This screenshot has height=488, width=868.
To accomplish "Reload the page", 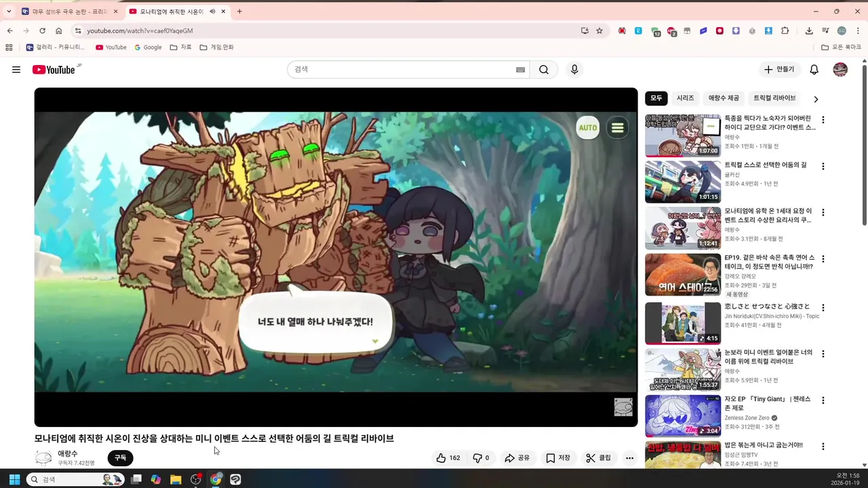I will coord(42,30).
